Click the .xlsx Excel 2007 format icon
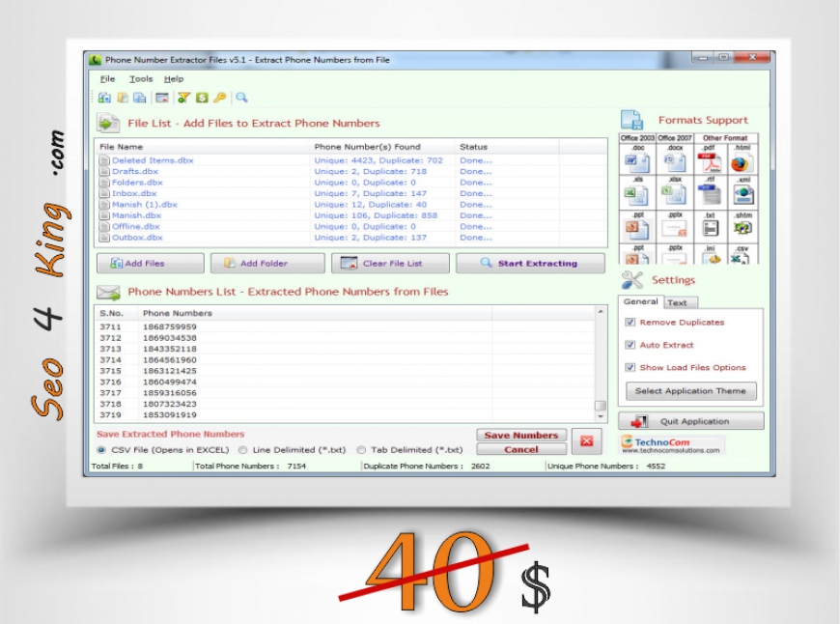 click(x=675, y=195)
